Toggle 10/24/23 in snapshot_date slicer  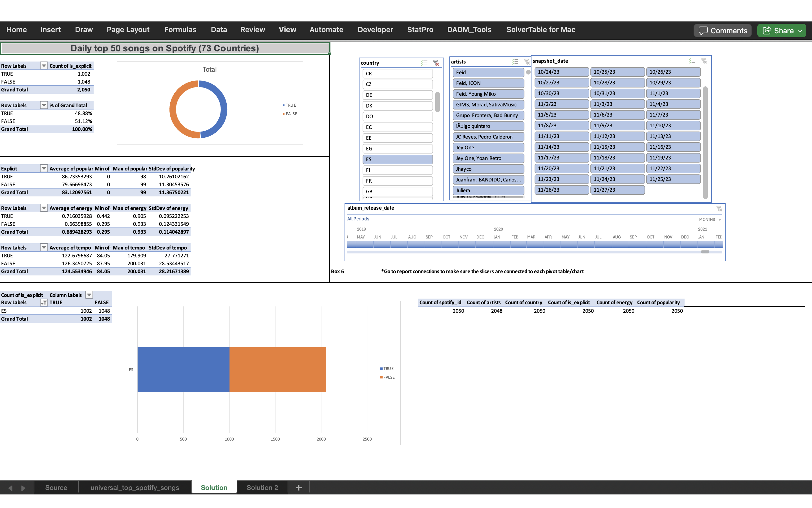pos(561,72)
